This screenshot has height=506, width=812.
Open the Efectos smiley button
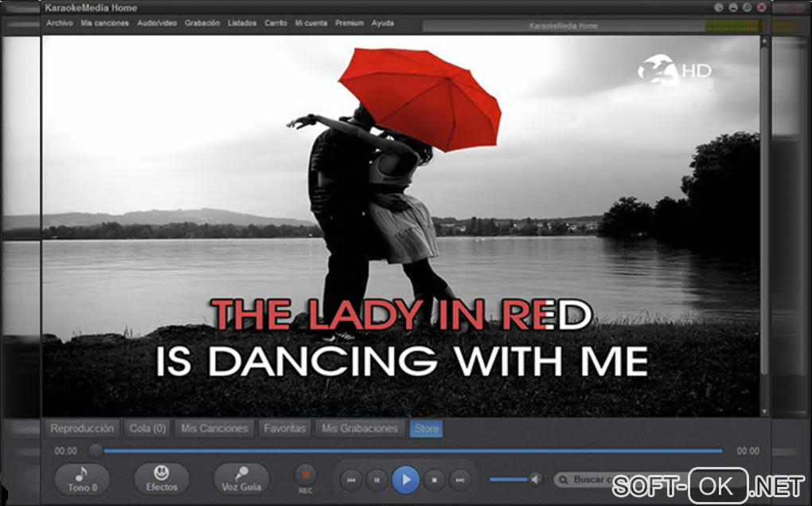pos(162,479)
